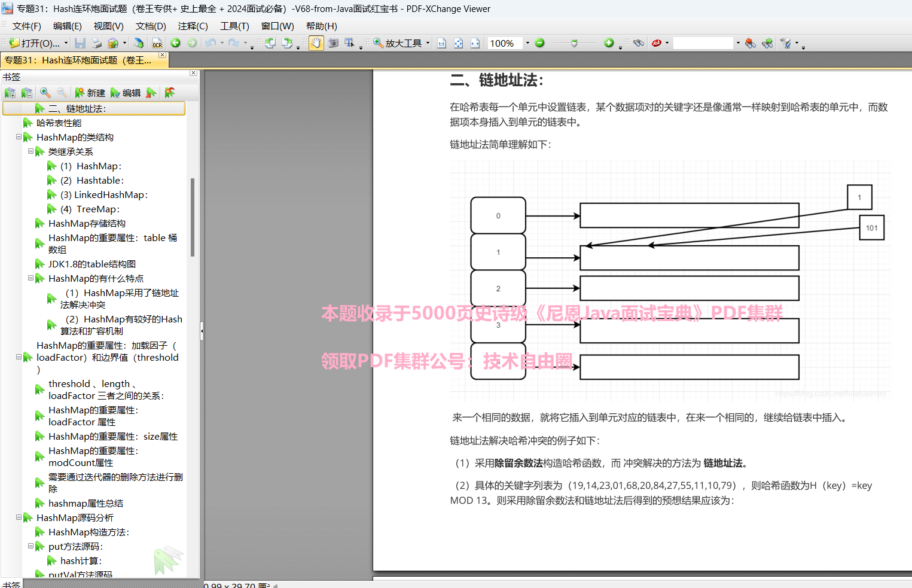
Task: Zoom in with the green plus button
Action: click(609, 43)
